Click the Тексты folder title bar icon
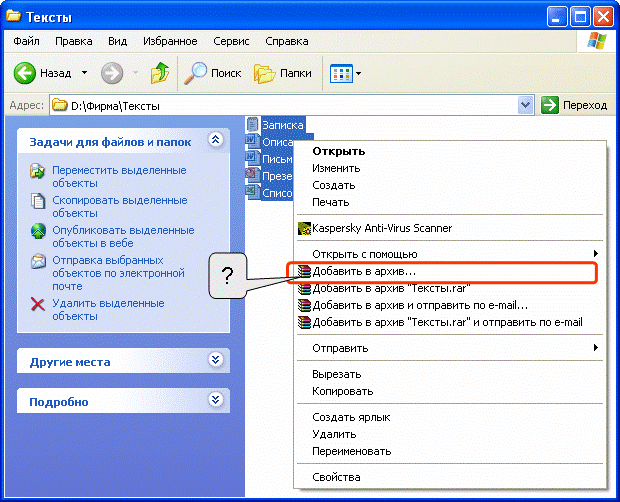620x502 pixels. (x=14, y=16)
